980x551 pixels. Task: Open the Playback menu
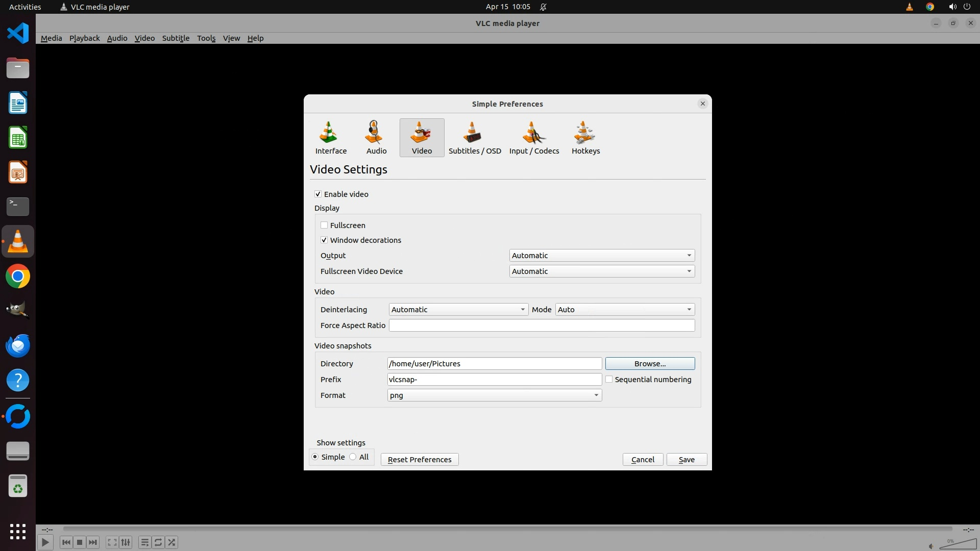tap(84, 38)
